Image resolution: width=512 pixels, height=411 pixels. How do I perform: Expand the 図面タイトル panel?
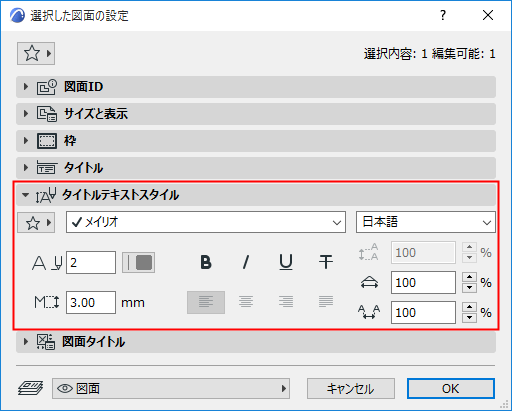[256, 342]
